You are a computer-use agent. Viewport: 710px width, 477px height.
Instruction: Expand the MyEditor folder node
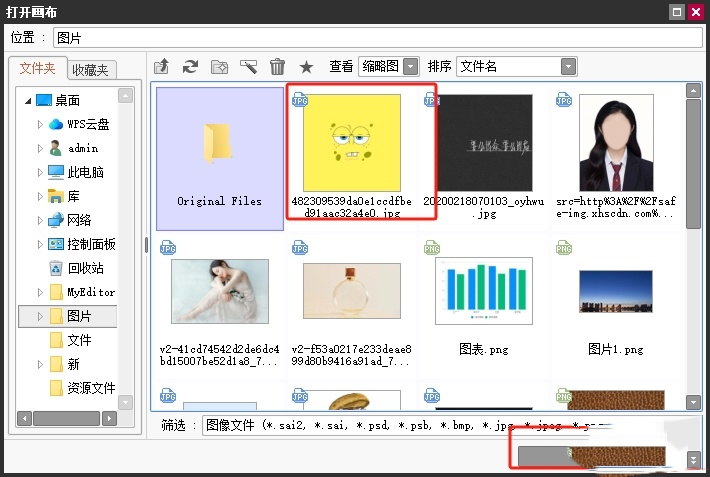coord(40,292)
